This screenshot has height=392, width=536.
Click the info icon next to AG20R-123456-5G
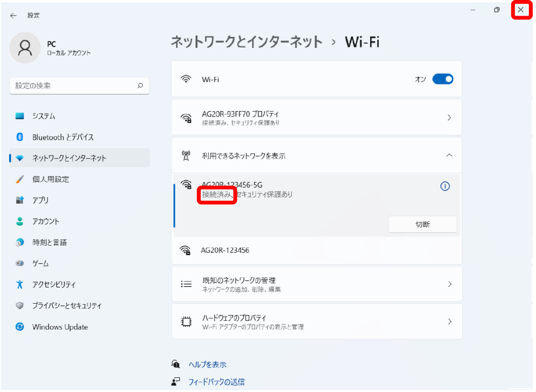445,186
